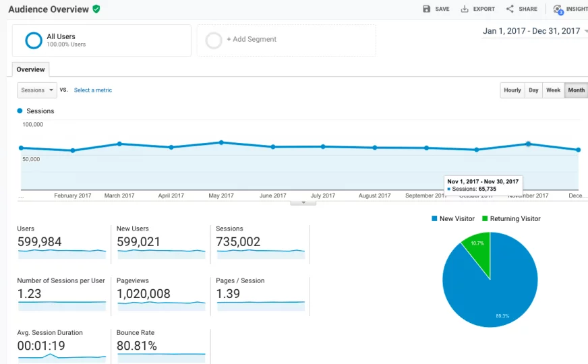This screenshot has height=364, width=588.
Task: Click the Export download icon
Action: tap(465, 9)
